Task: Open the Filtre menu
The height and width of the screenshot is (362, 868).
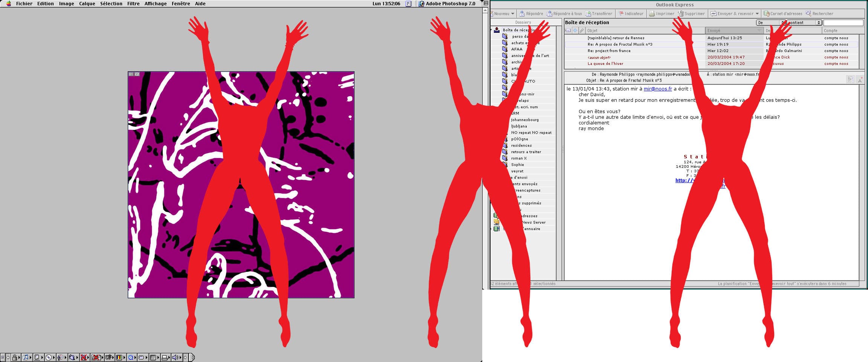Action: click(x=133, y=4)
